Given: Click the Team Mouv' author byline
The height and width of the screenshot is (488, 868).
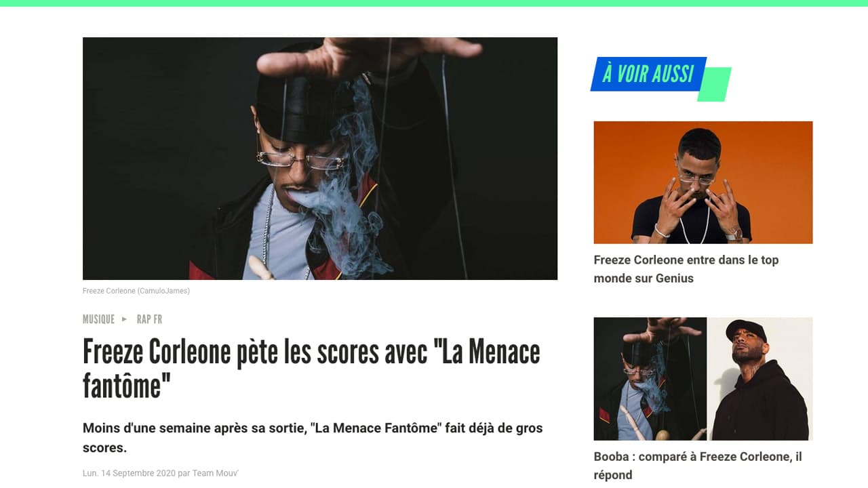Looking at the screenshot, I should [x=216, y=473].
